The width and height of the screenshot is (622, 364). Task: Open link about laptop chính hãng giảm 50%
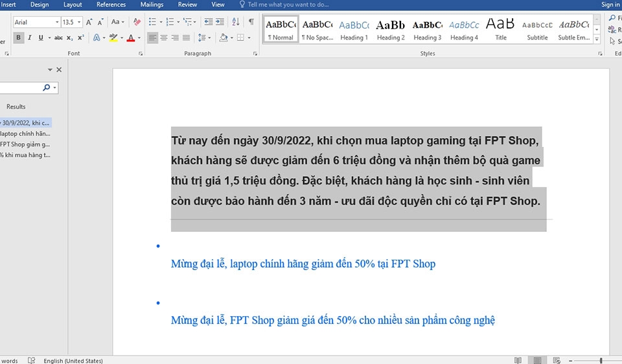pyautogui.click(x=303, y=264)
